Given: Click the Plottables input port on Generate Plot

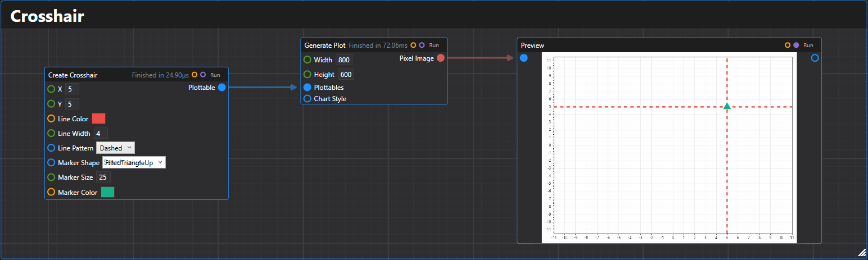Looking at the screenshot, I should [x=308, y=88].
